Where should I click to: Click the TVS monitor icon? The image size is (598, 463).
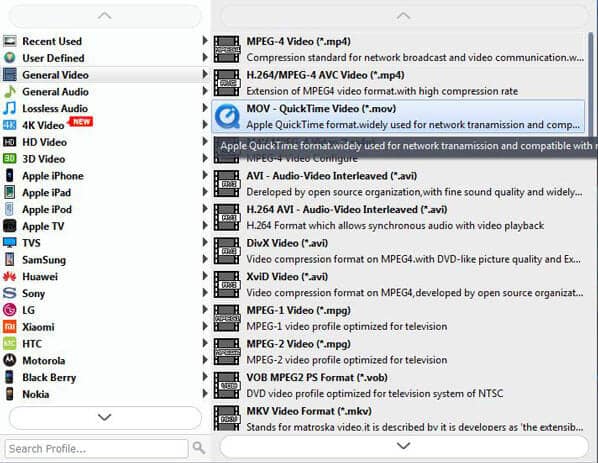pos(10,243)
